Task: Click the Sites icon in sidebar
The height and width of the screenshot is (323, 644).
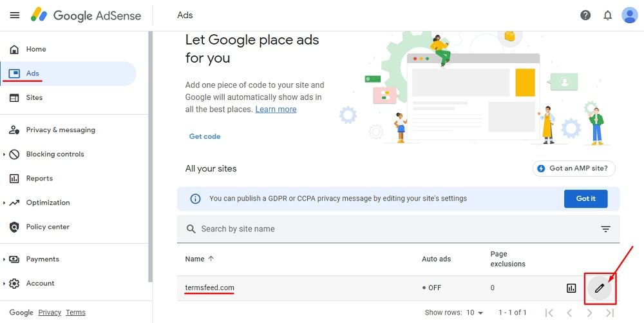Action: (14, 98)
